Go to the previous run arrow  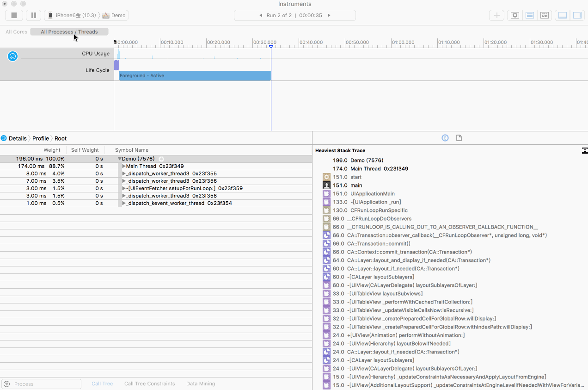coord(261,15)
